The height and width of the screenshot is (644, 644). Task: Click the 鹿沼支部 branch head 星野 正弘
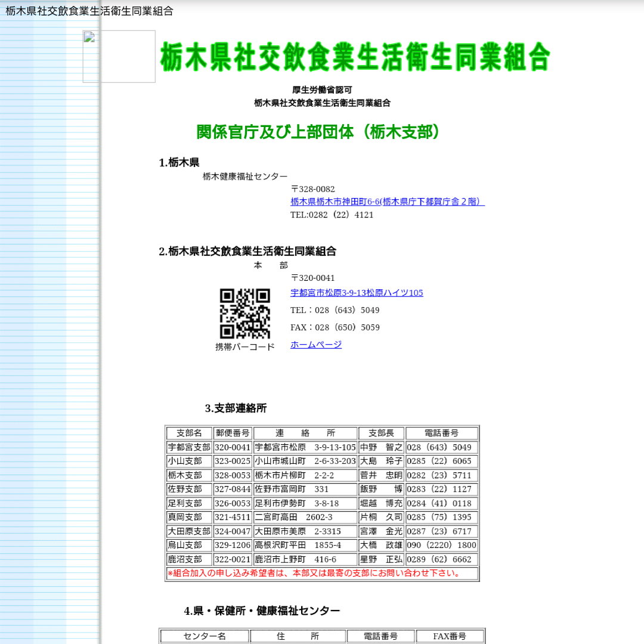click(x=381, y=559)
